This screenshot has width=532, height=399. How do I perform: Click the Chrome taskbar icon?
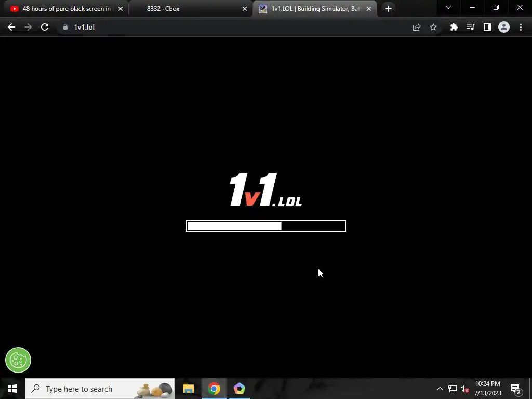(214, 389)
